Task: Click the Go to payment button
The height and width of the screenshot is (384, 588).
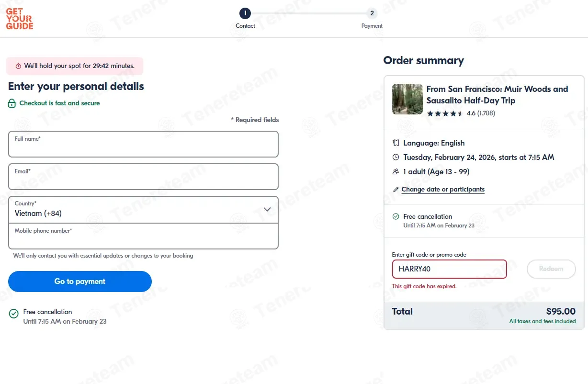Action: (80, 282)
